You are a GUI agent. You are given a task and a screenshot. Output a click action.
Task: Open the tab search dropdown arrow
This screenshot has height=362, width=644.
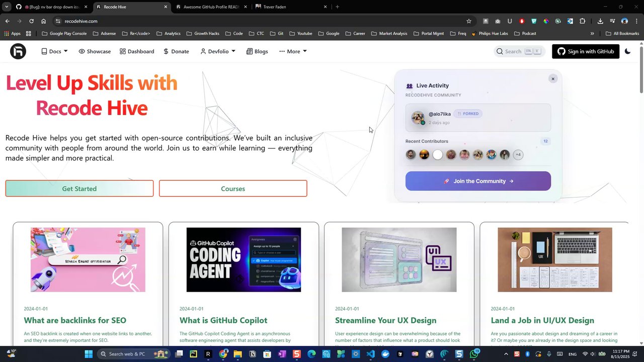(7, 7)
